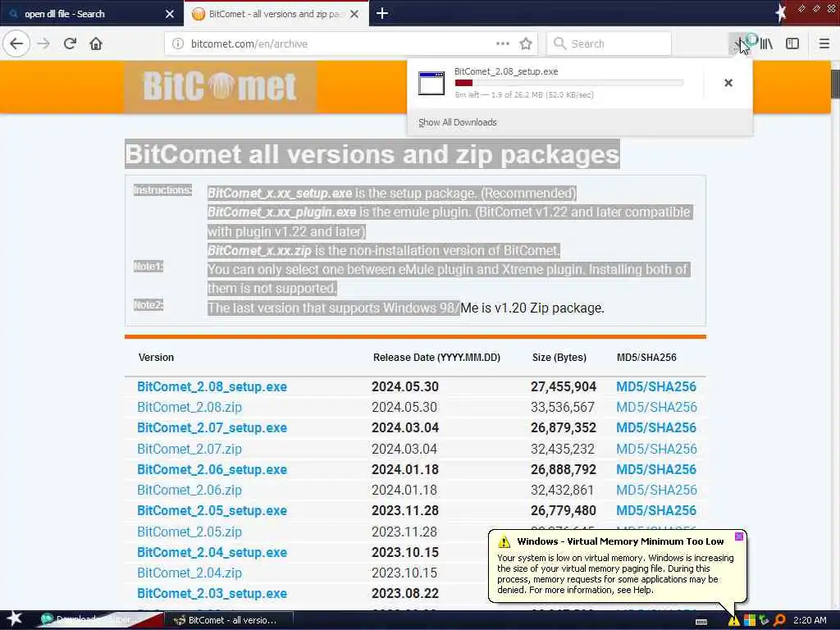Screen dimensions: 840x630
Task: Download BitComet_2.08.zip link
Action: click(x=189, y=407)
